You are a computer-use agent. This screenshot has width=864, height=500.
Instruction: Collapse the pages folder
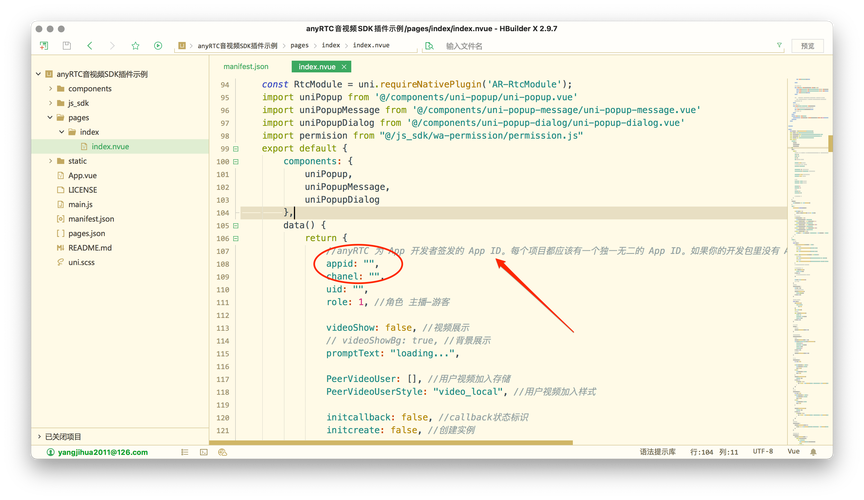point(50,117)
